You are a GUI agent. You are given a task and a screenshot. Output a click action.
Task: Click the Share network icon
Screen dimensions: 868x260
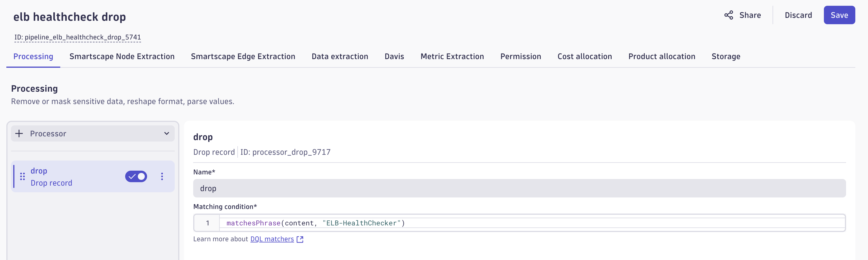[x=728, y=15]
